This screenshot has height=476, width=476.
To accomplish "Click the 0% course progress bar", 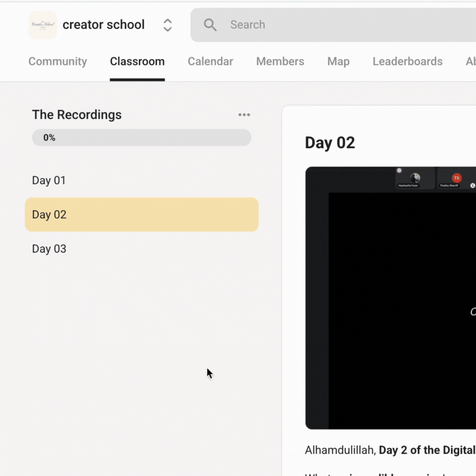I will [x=141, y=138].
